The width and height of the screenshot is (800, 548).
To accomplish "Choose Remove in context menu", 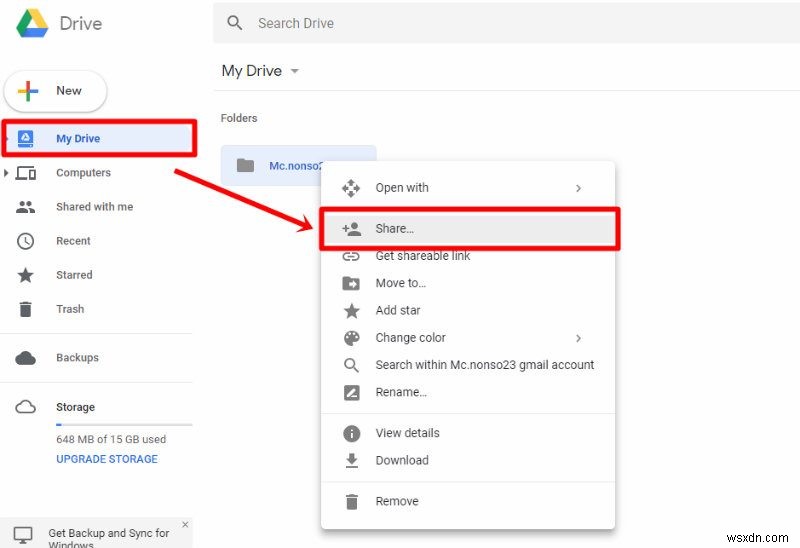I will tap(468, 502).
